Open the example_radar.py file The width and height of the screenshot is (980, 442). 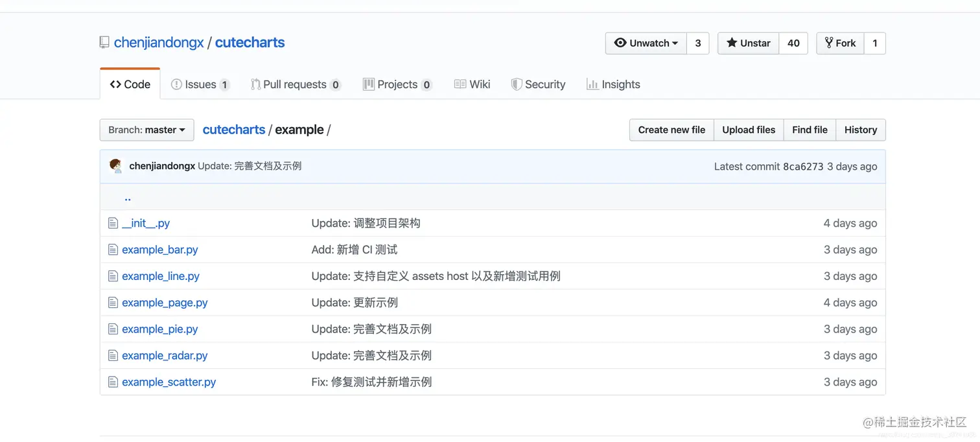coord(165,356)
